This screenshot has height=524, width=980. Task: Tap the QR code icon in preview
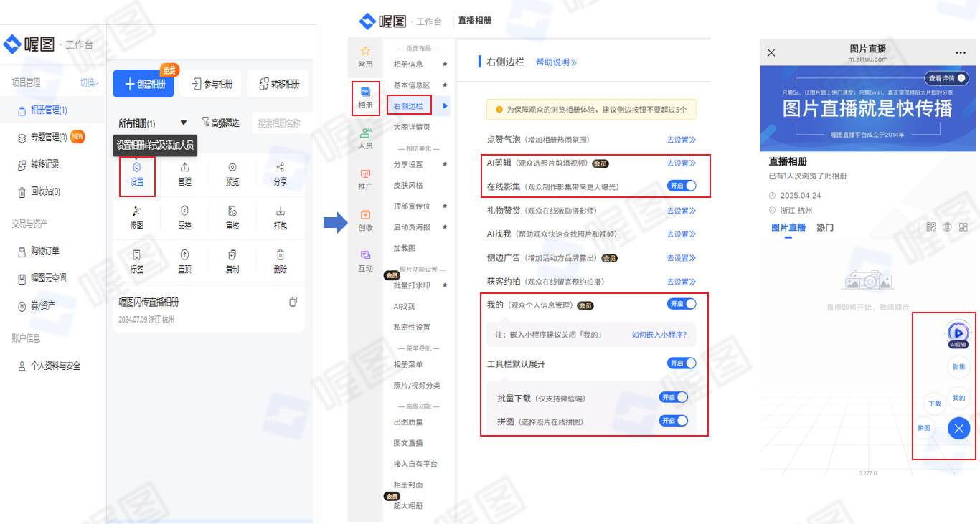931,227
